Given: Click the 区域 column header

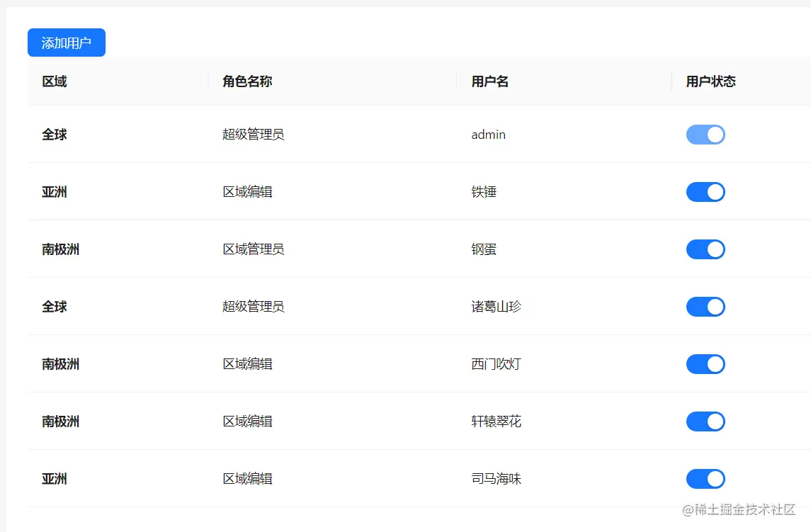Looking at the screenshot, I should [x=55, y=81].
